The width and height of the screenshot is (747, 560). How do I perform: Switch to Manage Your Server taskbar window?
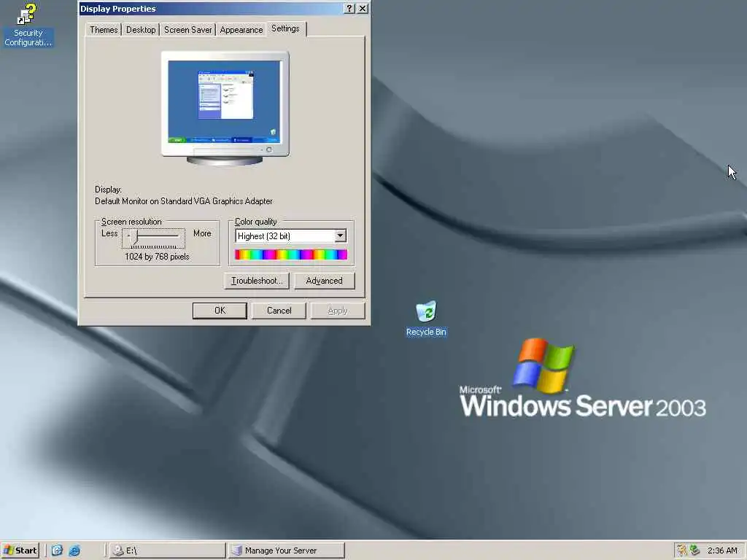coord(286,551)
